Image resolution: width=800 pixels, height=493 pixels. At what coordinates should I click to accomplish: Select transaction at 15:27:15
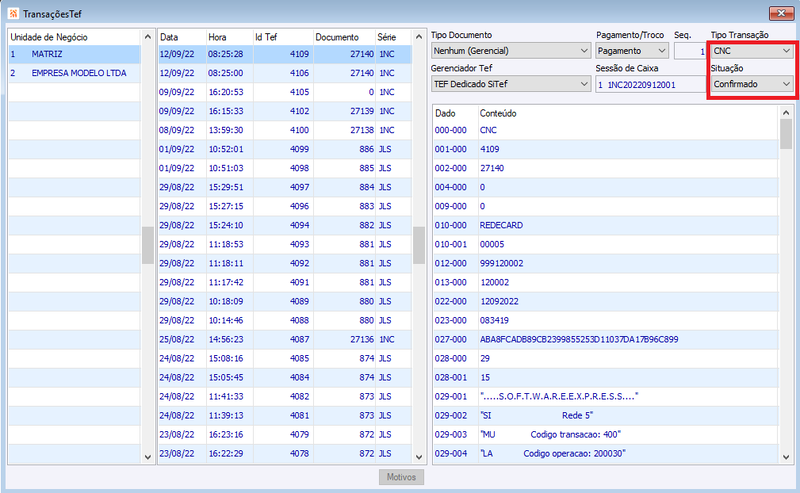pos(285,206)
